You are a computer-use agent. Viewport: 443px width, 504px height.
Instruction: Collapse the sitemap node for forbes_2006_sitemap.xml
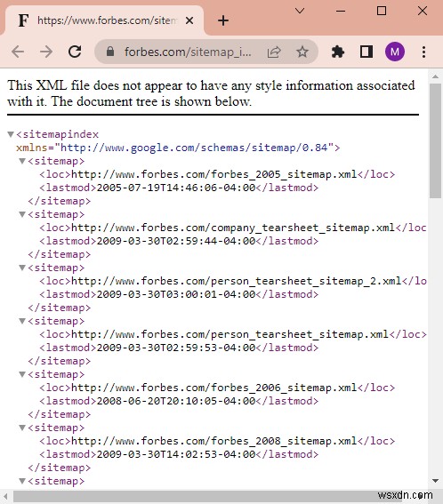click(22, 374)
